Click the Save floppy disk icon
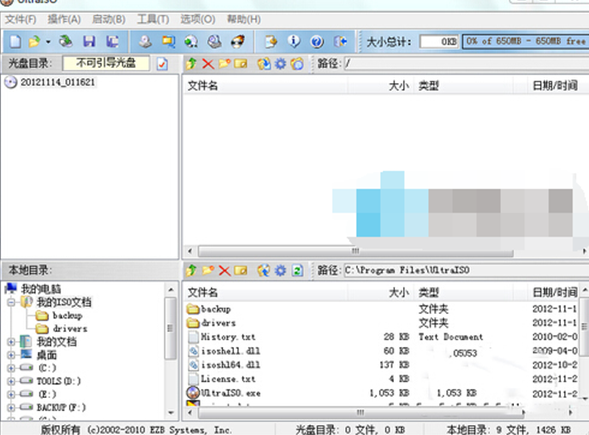The image size is (589, 435). tap(89, 41)
